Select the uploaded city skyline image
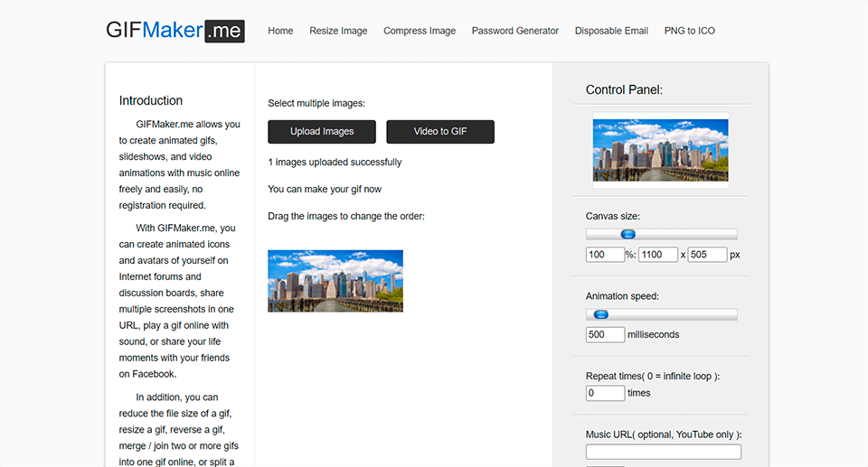The width and height of the screenshot is (868, 467). pos(335,281)
